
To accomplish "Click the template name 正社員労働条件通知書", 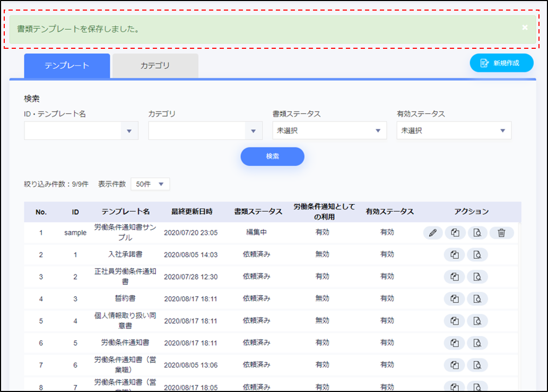I will pos(125,276).
